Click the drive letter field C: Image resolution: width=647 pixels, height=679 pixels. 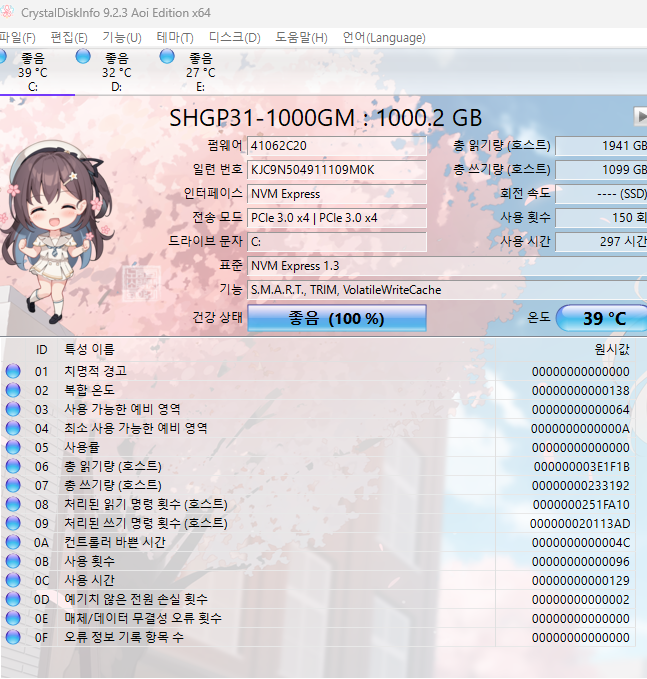(x=336, y=242)
